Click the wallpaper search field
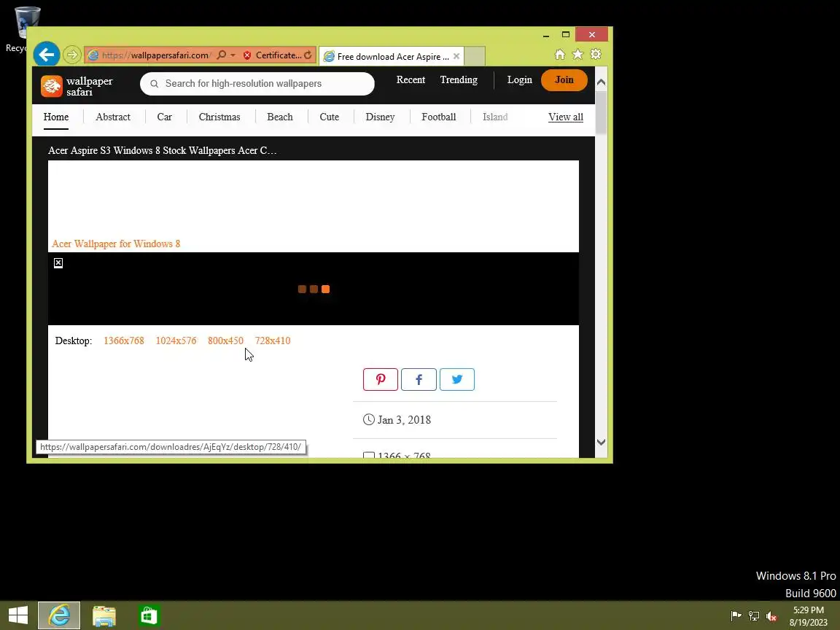Screen dimensions: 840x630 tap(257, 84)
